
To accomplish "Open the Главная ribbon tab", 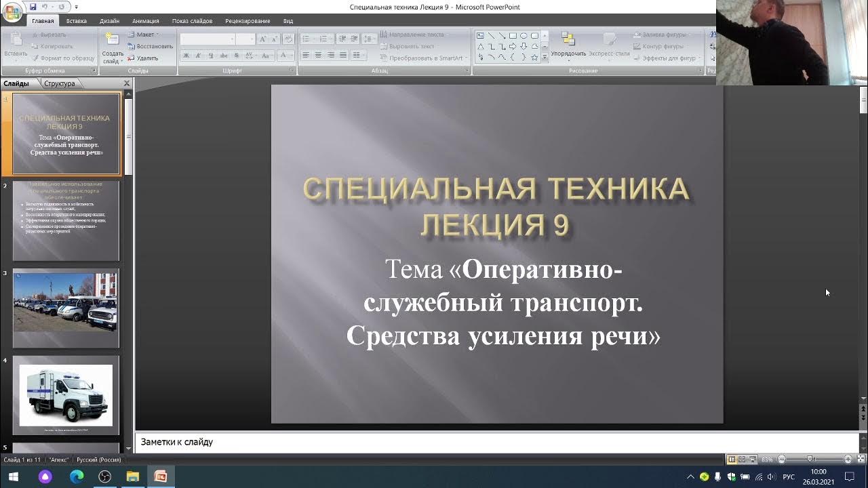I will pos(43,21).
